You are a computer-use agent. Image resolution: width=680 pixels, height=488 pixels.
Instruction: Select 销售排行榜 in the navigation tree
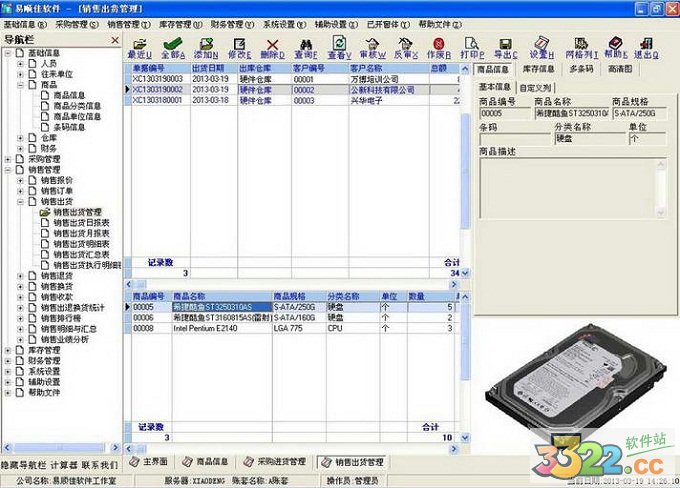(61, 318)
